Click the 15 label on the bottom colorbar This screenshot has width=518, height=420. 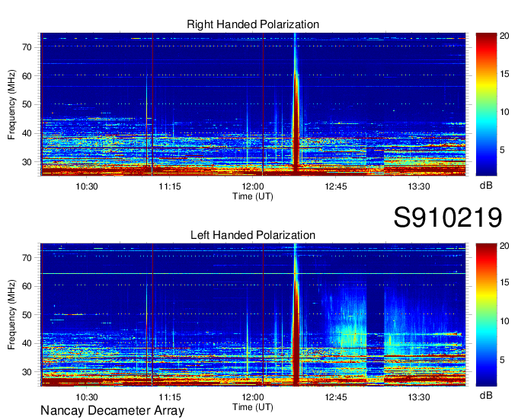504,283
